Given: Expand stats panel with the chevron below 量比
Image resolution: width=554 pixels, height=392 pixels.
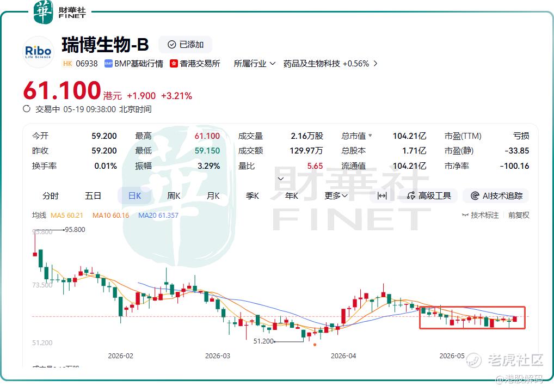Looking at the screenshot, I should [281, 179].
